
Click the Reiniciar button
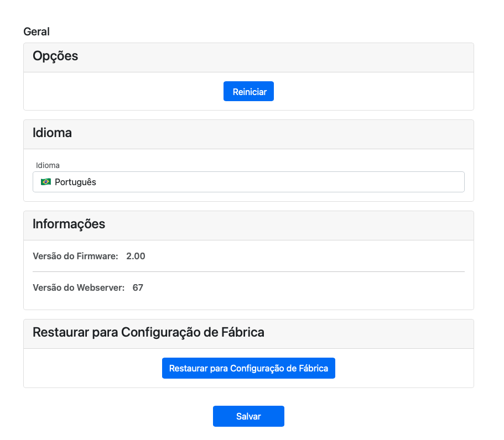(x=248, y=92)
